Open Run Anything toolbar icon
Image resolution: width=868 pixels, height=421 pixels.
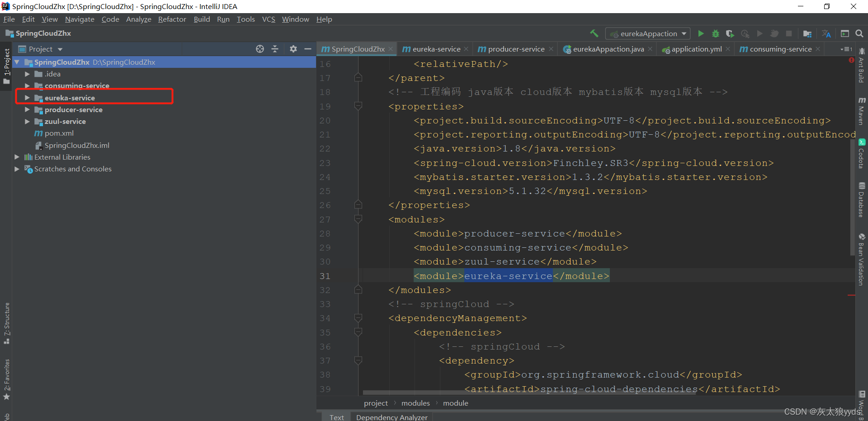[845, 33]
